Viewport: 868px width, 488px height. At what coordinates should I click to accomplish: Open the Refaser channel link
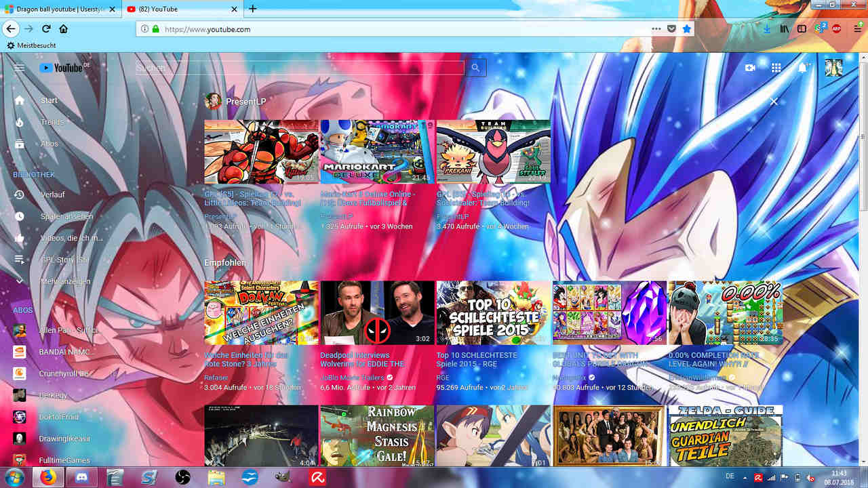216,378
